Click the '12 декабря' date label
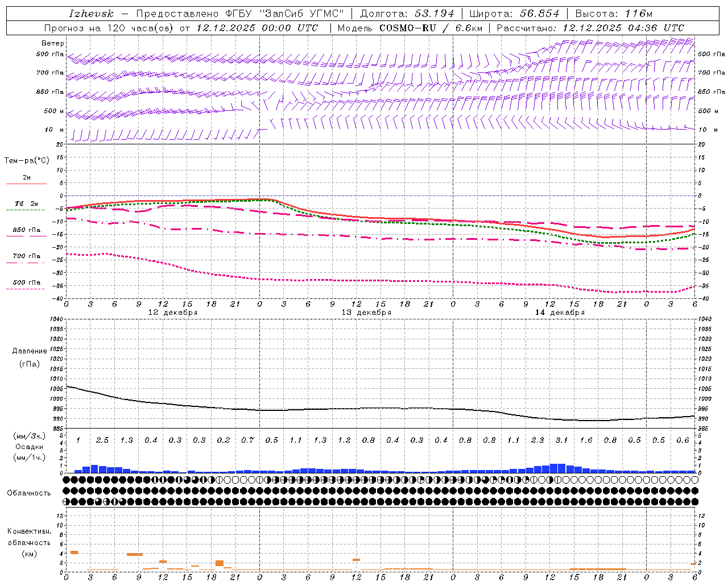The height and width of the screenshot is (582, 728). (x=173, y=312)
